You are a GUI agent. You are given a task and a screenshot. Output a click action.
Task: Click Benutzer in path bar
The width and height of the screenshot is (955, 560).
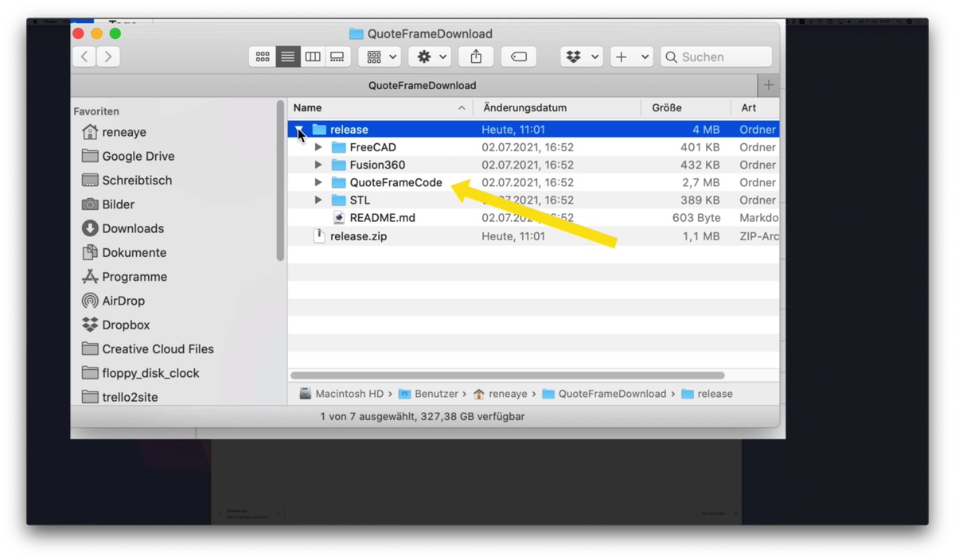tap(428, 394)
